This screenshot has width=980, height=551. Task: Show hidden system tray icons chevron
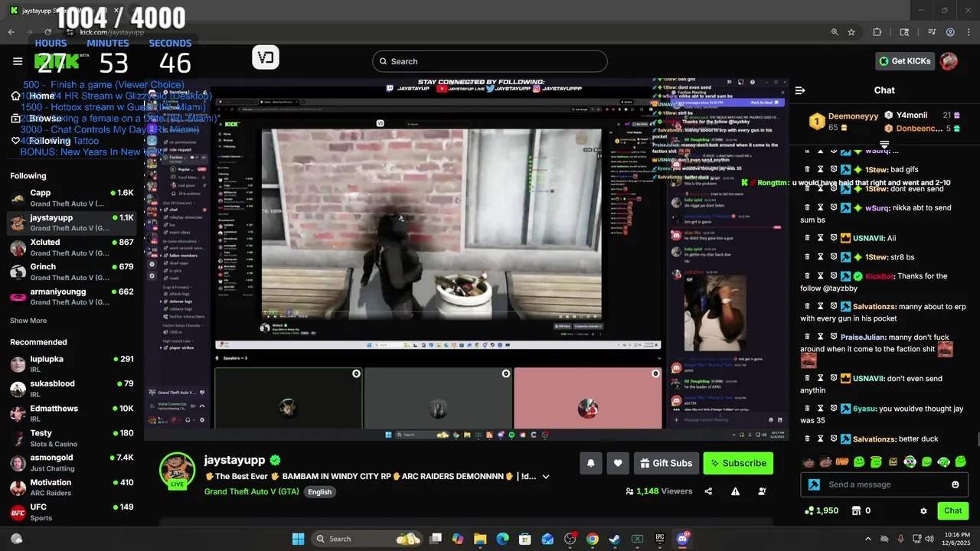(867, 539)
